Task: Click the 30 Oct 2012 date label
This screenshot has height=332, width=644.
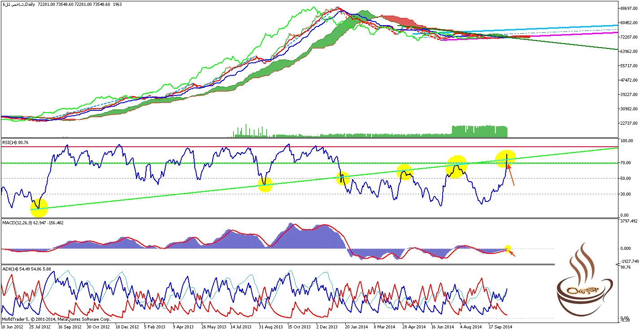Action: point(99,327)
